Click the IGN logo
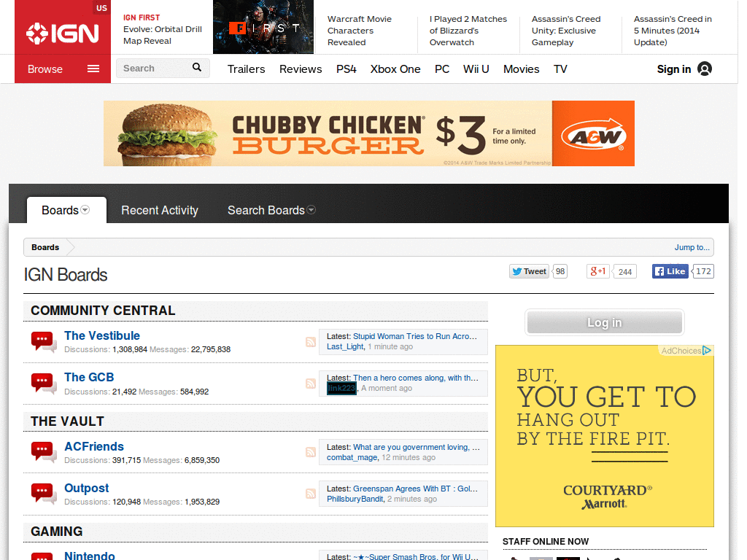 pyautogui.click(x=63, y=34)
